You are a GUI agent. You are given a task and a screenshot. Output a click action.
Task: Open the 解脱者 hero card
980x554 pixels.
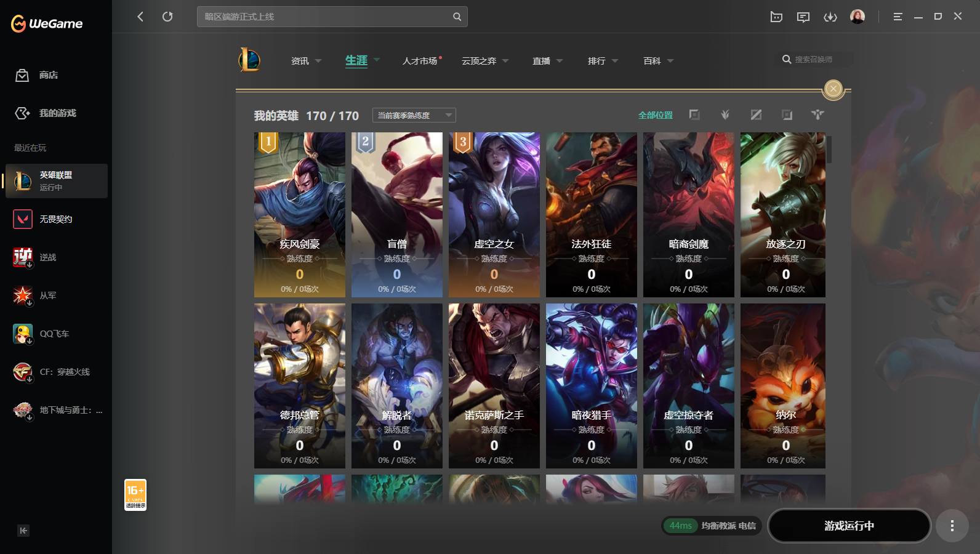397,386
